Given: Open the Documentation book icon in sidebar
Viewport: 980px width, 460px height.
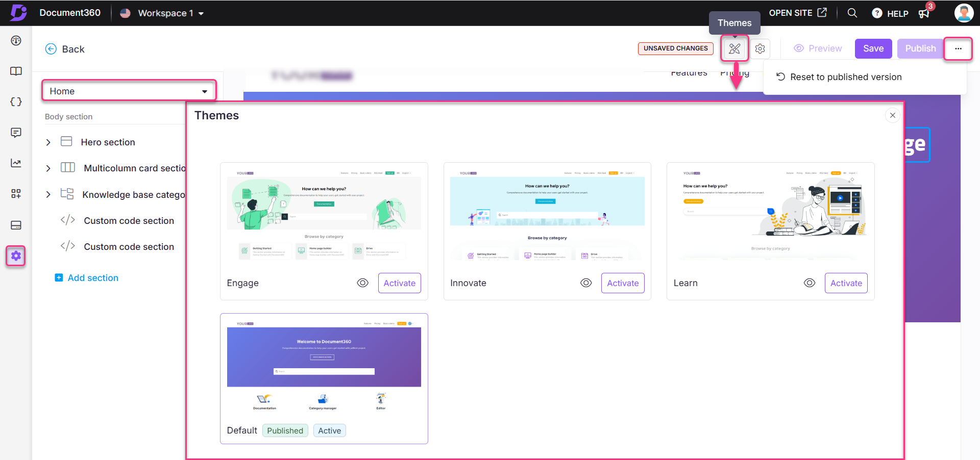Looking at the screenshot, I should pyautogui.click(x=16, y=71).
